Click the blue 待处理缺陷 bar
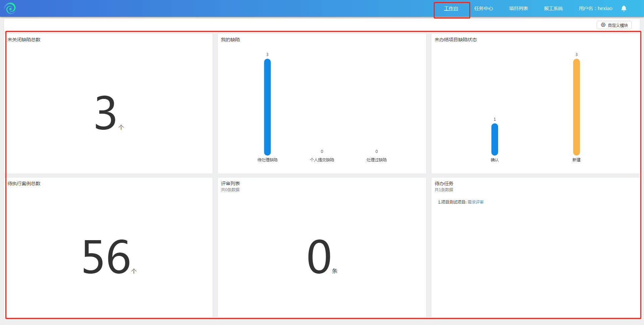Viewport: 644px width, 325px height. (267, 107)
